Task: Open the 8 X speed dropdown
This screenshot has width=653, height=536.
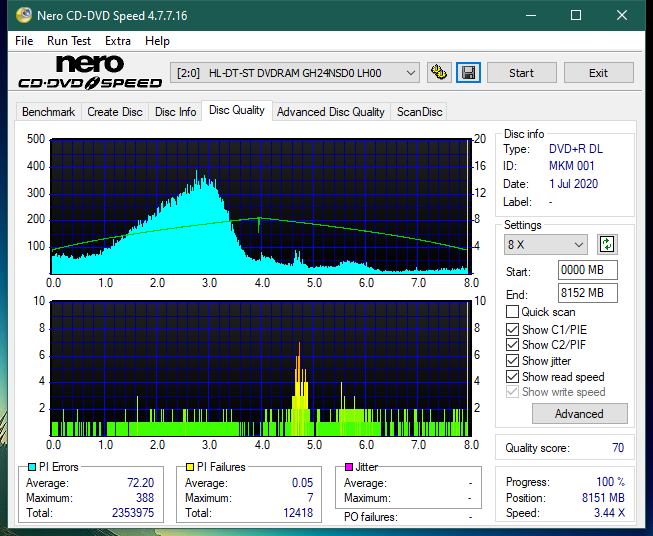Action: pyautogui.click(x=546, y=244)
